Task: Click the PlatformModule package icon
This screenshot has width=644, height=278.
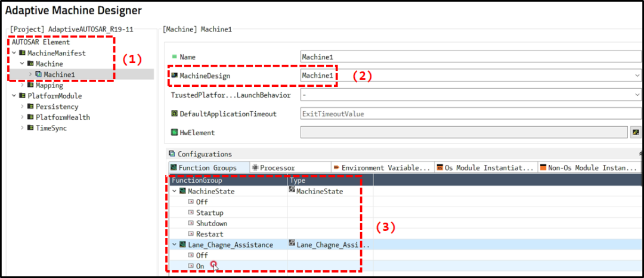Action: pos(22,96)
